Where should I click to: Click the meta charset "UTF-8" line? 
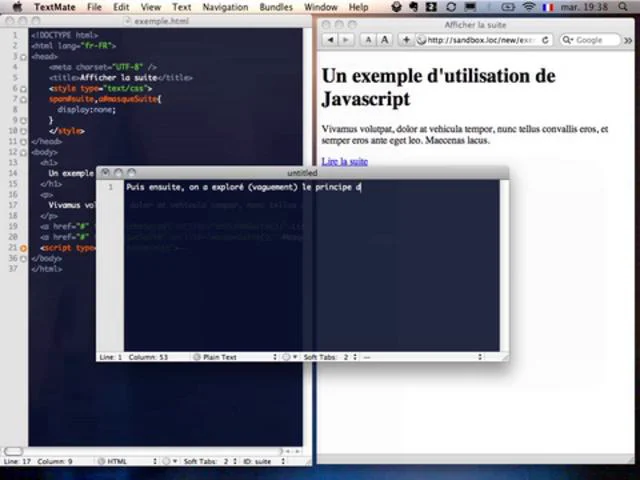pos(103,67)
